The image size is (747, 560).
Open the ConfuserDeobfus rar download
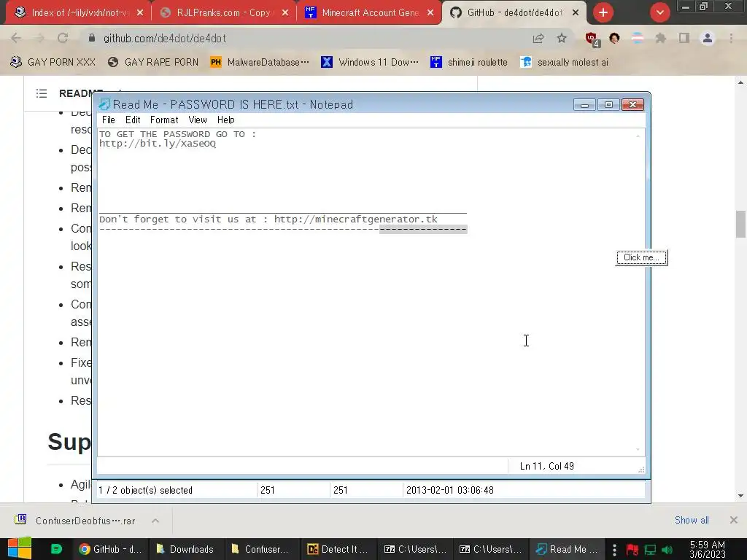click(x=76, y=521)
